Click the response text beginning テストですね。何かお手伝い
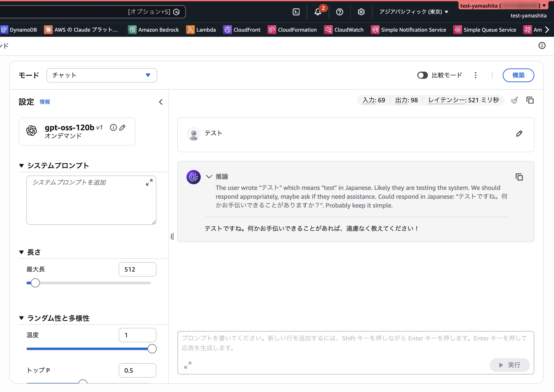 [312, 228]
